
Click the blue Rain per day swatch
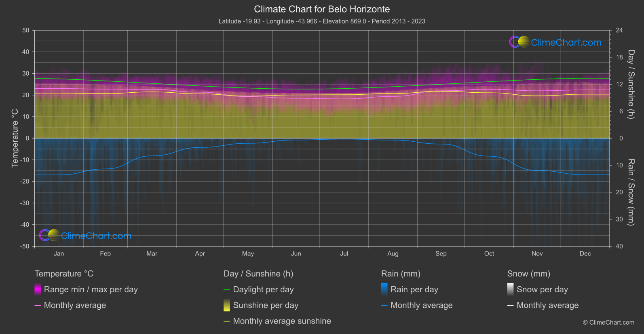click(384, 289)
